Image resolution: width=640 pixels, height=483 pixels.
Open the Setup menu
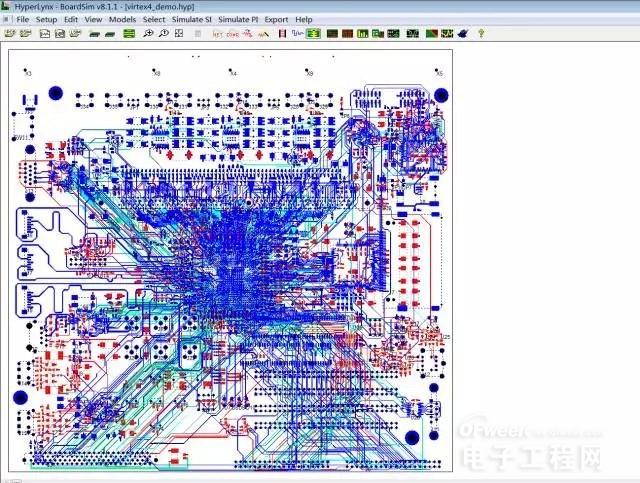[x=47, y=19]
